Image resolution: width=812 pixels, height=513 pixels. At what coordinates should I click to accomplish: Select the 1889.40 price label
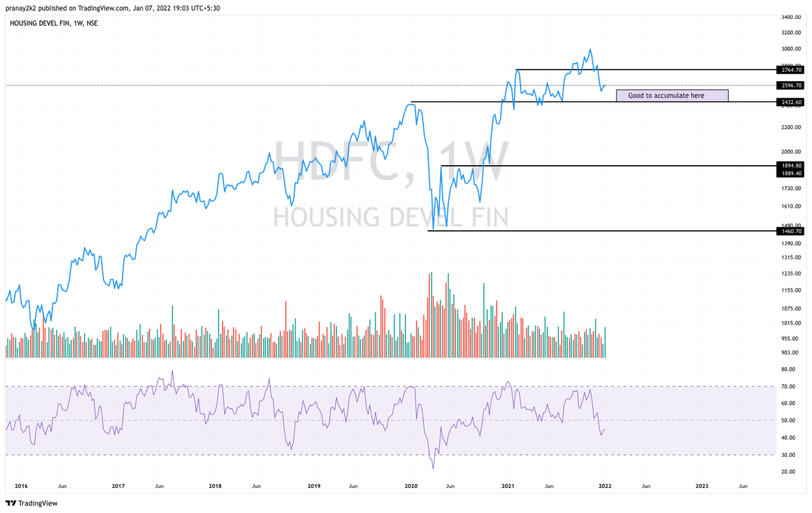tap(790, 173)
